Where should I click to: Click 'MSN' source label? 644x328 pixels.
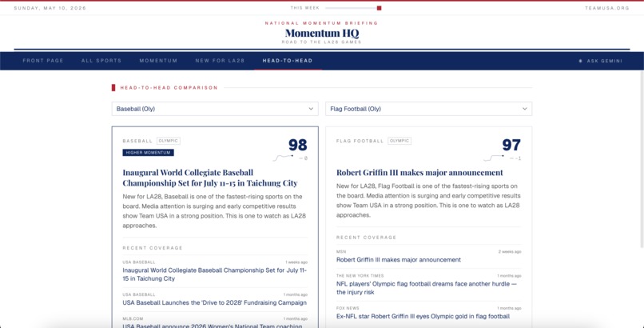[341, 251]
